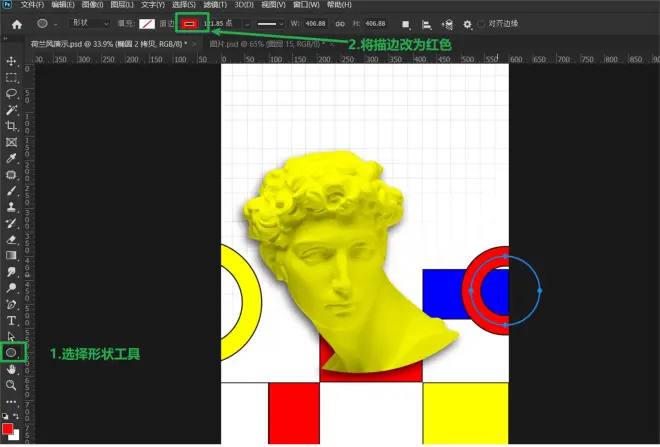
Task: Select the Eraser tool
Action: tap(11, 239)
